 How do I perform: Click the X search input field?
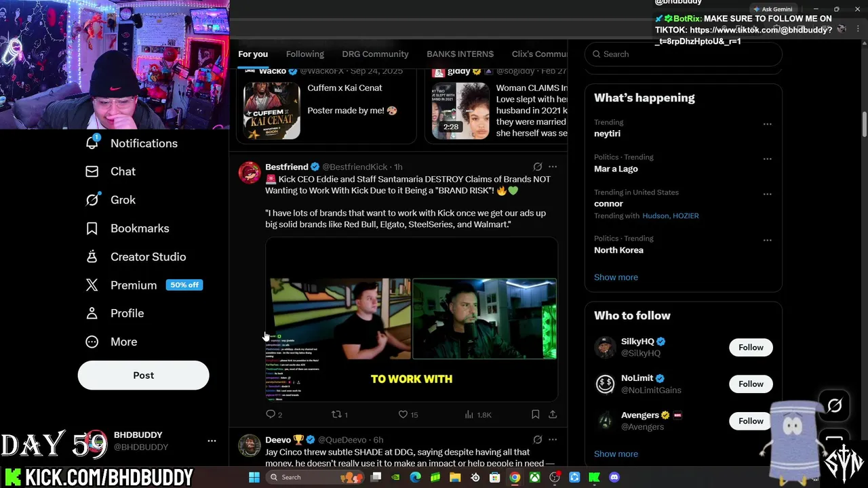[x=684, y=54]
